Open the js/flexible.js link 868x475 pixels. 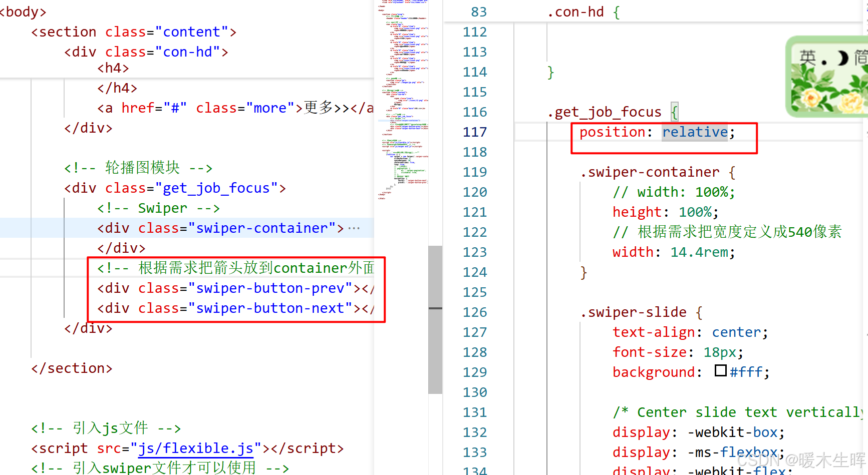click(196, 448)
